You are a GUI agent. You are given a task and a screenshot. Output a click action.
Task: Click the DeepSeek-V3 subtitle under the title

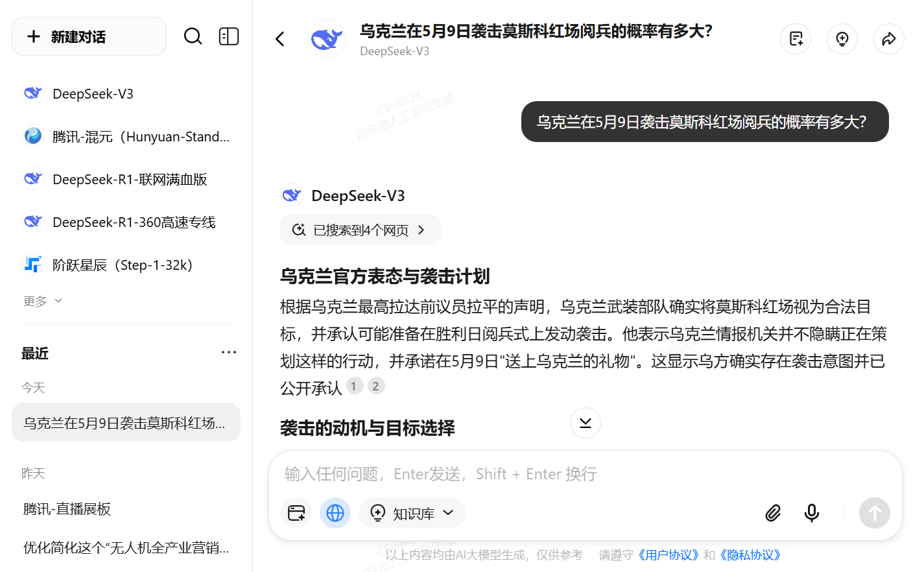(x=394, y=51)
